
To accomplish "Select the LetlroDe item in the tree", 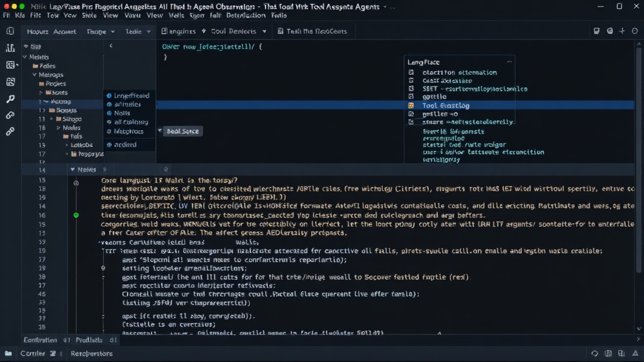I will [81, 145].
